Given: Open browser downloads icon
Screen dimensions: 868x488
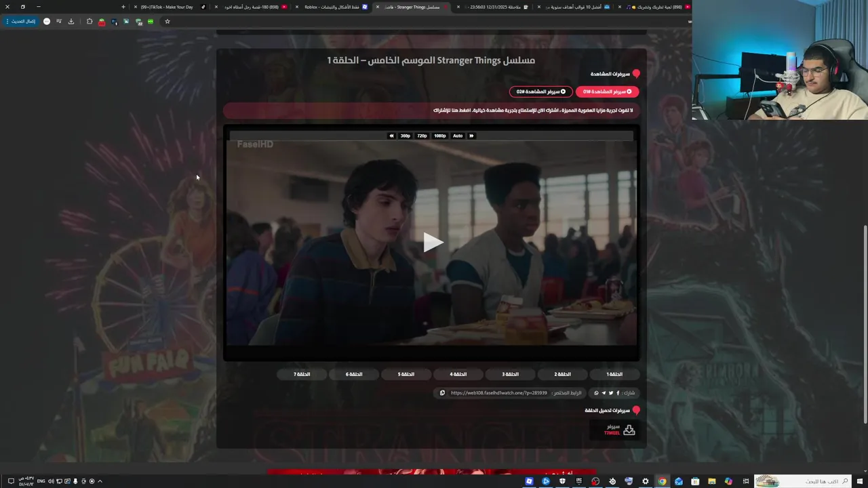Looking at the screenshot, I should point(71,21).
